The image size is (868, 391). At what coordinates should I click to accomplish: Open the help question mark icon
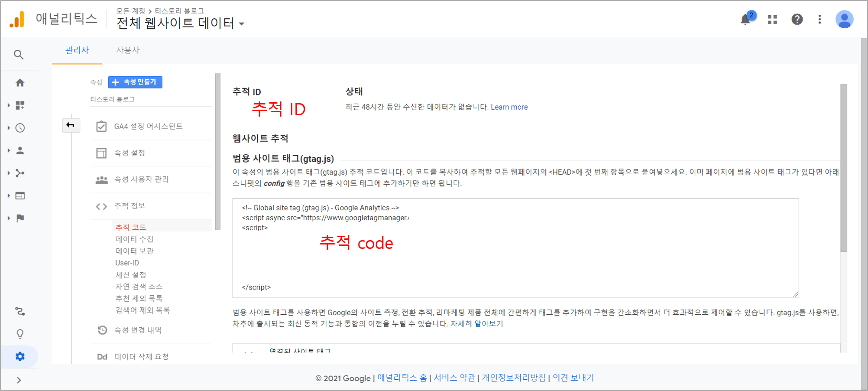(797, 20)
